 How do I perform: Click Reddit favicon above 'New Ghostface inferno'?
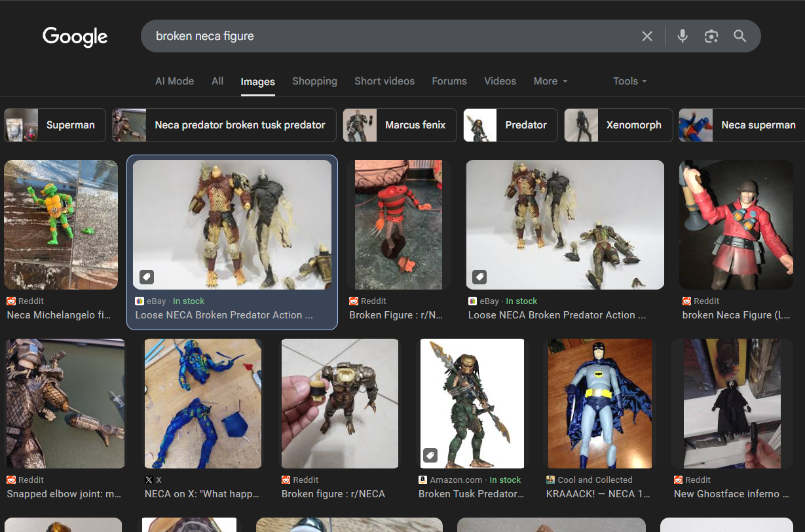point(679,480)
